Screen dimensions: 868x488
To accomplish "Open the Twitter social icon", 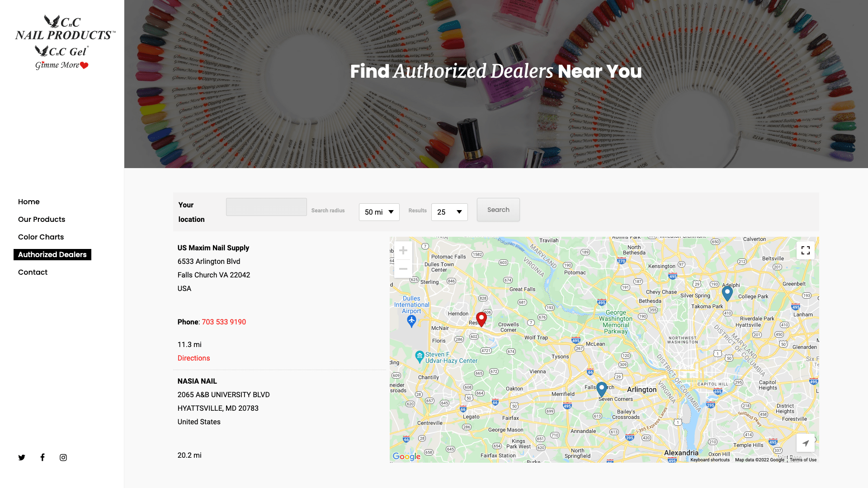I will 22,457.
